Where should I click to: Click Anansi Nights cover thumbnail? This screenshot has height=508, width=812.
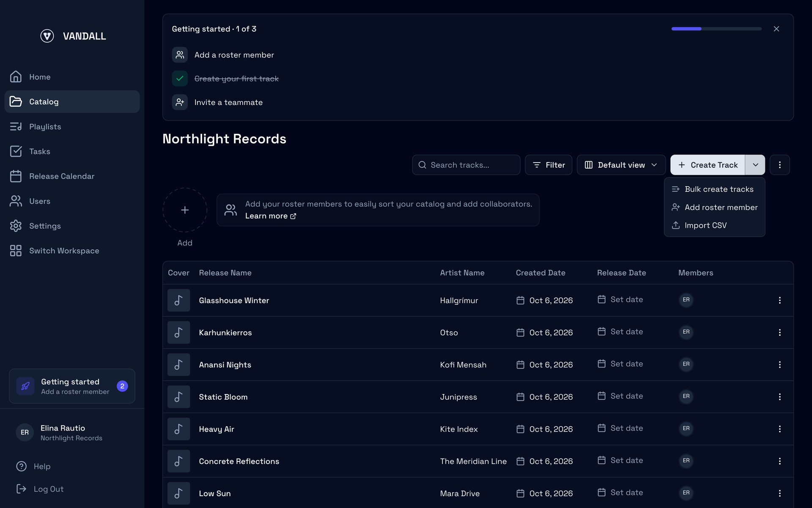(178, 364)
